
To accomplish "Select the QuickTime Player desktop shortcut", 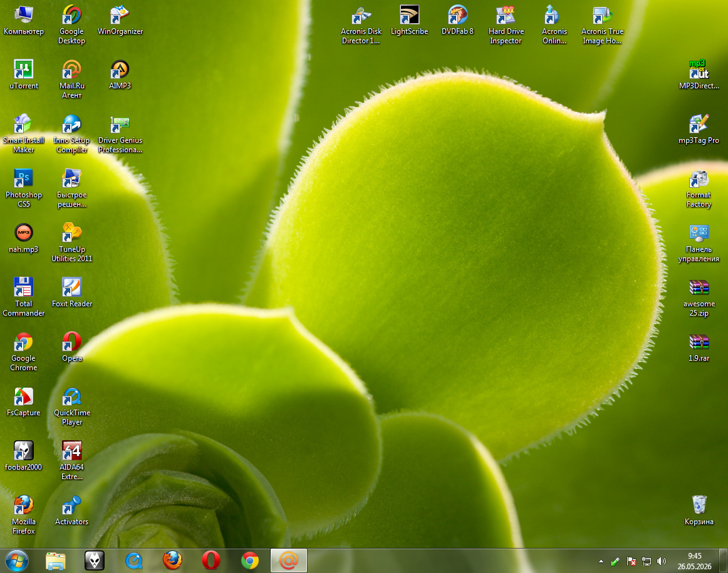I will 71,406.
